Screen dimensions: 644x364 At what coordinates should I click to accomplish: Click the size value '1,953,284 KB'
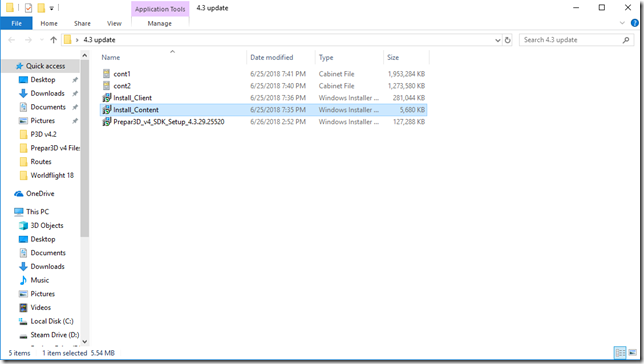coord(406,74)
